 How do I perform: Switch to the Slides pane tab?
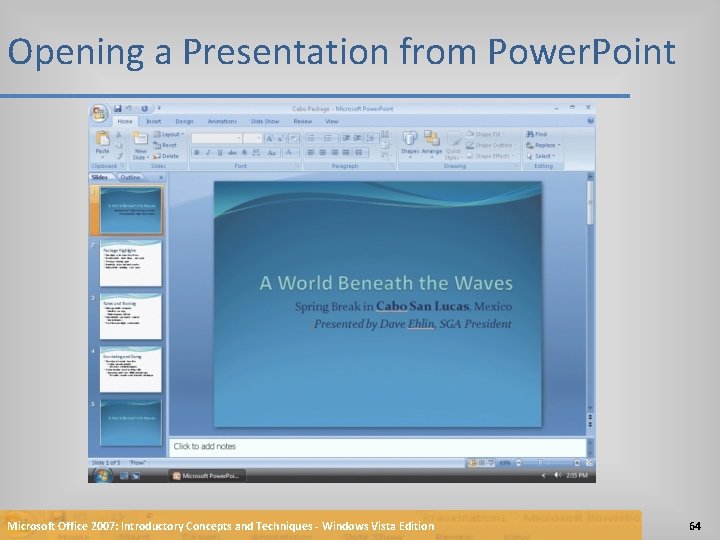point(100,177)
